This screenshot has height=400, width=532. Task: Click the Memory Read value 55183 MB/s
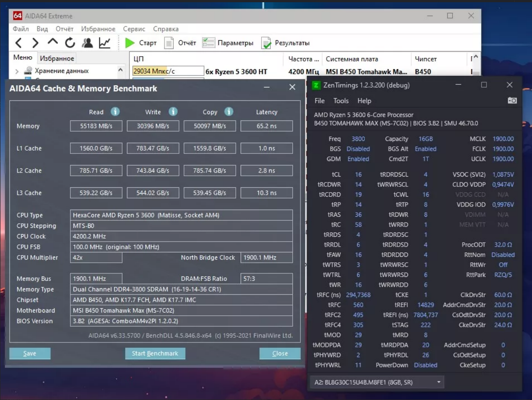pos(96,126)
